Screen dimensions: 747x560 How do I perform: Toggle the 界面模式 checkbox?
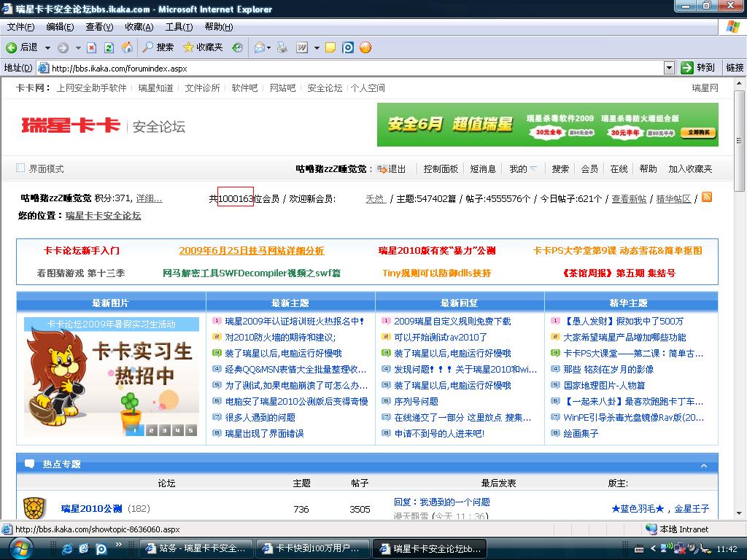pos(20,168)
